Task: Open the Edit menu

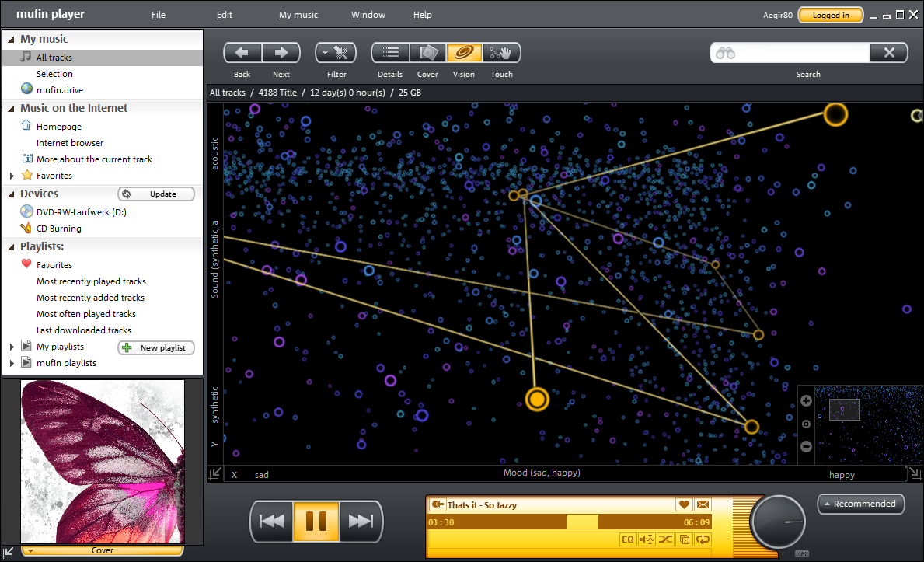Action: click(224, 15)
